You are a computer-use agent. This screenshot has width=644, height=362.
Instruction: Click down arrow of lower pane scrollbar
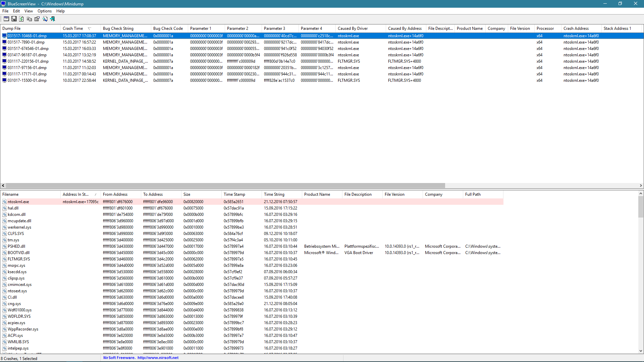click(641, 351)
